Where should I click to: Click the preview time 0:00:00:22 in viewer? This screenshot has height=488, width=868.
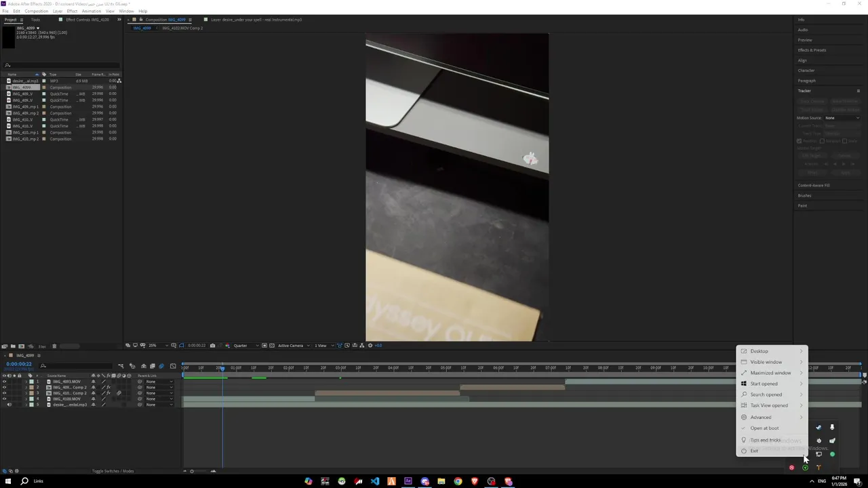pyautogui.click(x=196, y=346)
